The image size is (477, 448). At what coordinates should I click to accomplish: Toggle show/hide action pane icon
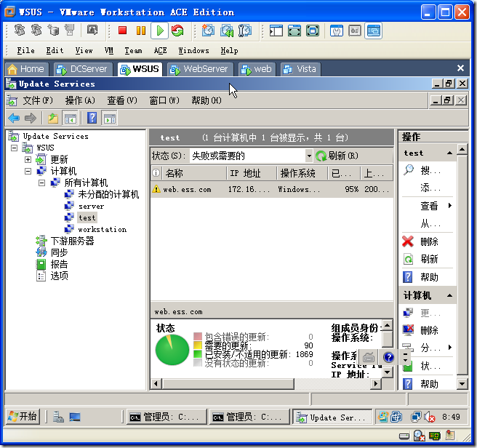110,118
